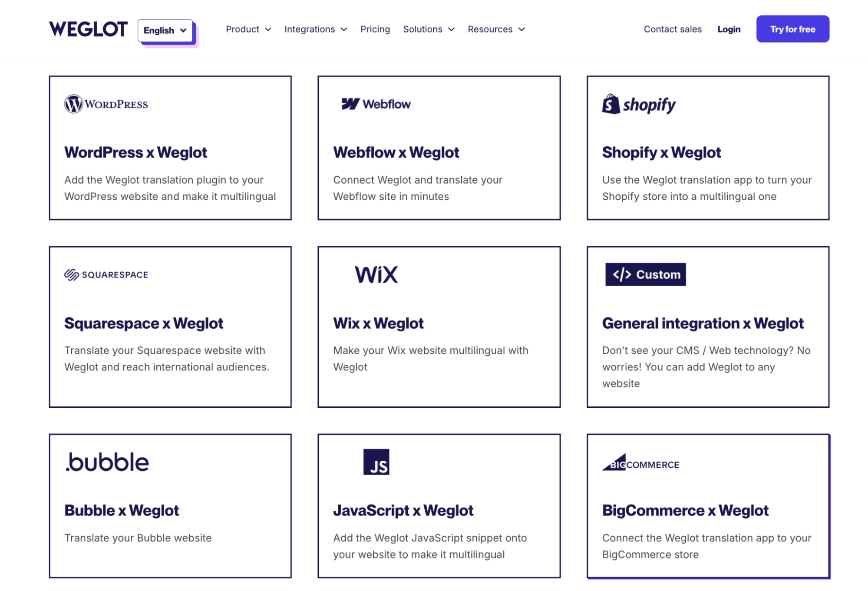Click the Squarespace spiral logo
This screenshot has height=591, width=868.
click(x=71, y=274)
